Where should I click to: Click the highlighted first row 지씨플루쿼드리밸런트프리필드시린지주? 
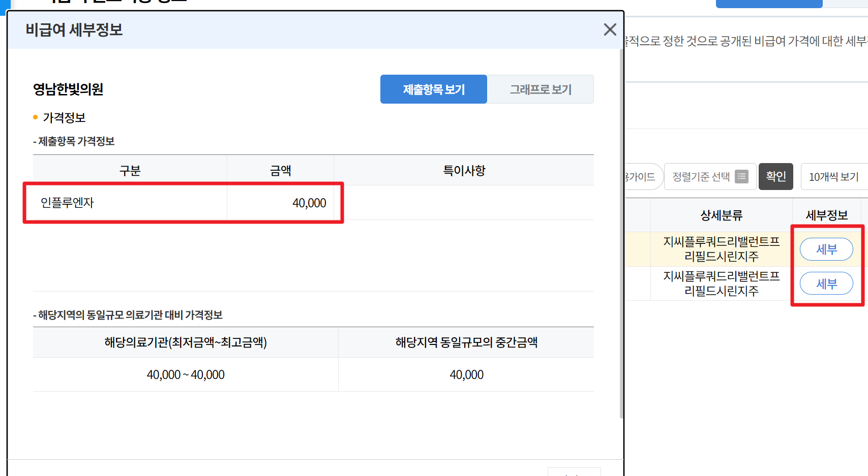[x=721, y=249]
